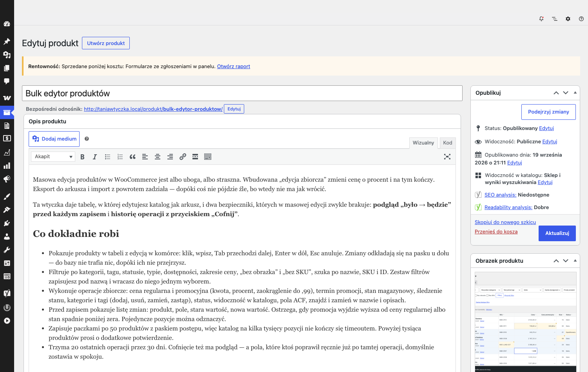Switch editor to Wizualny tab

(x=423, y=143)
